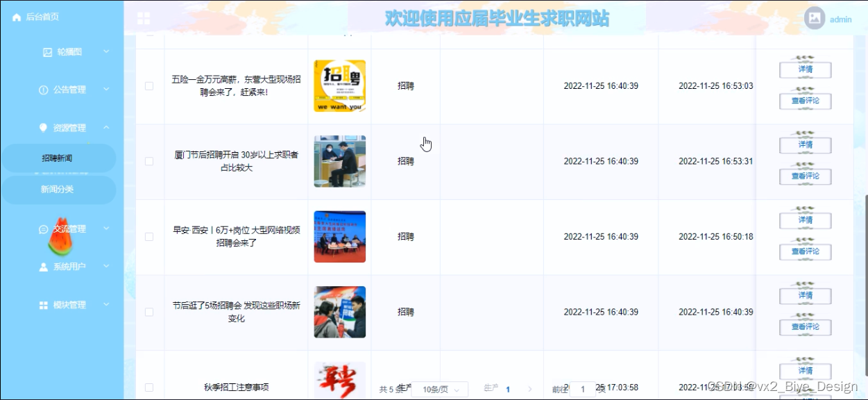Click the admin avatar icon
868x400 pixels.
pos(815,19)
